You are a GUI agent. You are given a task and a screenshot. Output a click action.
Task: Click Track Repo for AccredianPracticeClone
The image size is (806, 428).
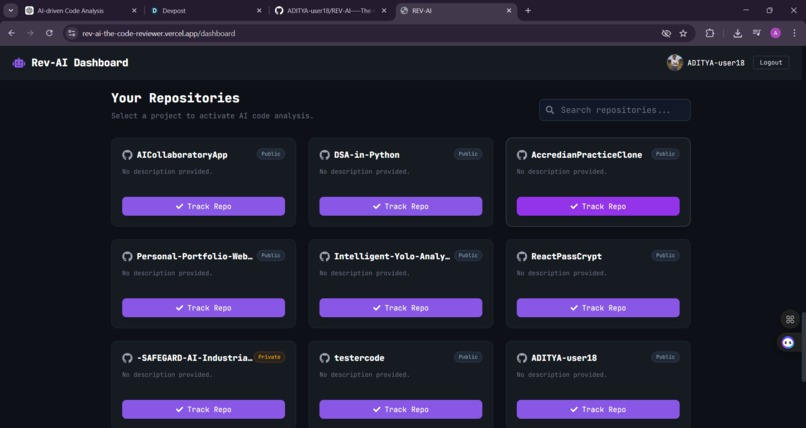598,206
